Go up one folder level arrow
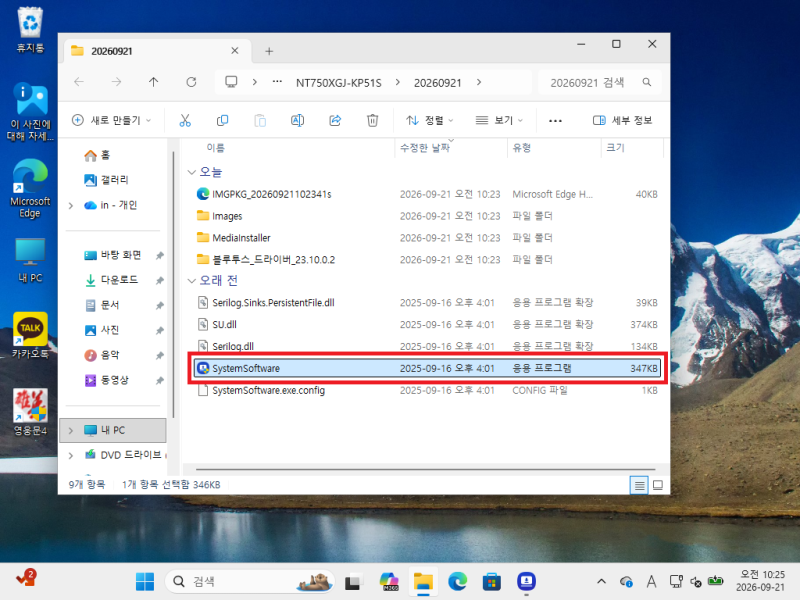This screenshot has width=800, height=600. (154, 82)
